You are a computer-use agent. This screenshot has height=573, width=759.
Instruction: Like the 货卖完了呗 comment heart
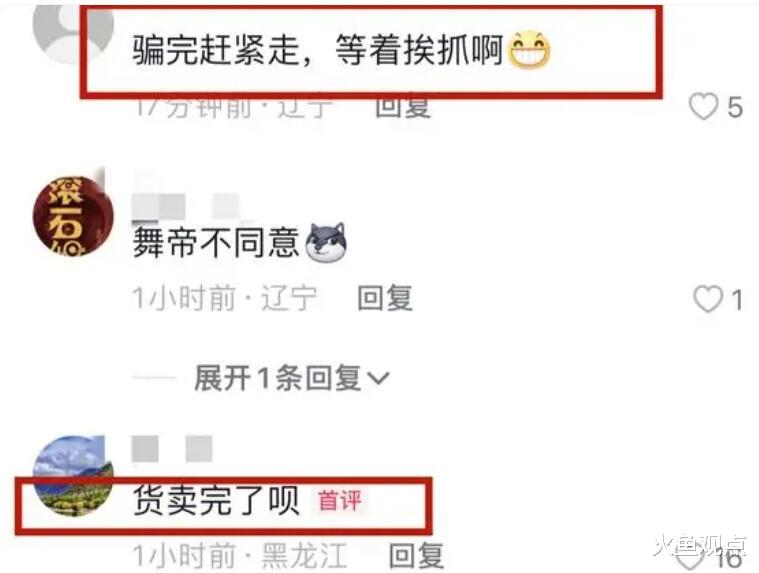[690, 561]
